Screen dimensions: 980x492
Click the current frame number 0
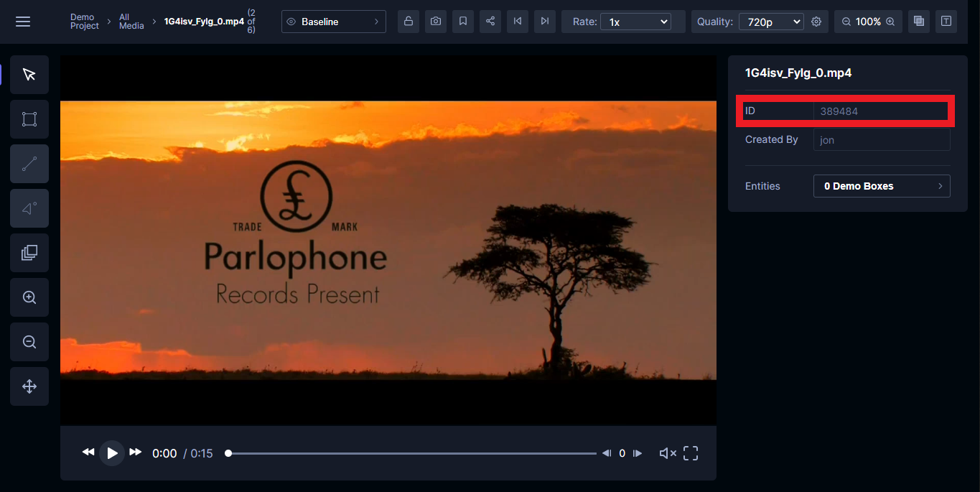pyautogui.click(x=622, y=453)
